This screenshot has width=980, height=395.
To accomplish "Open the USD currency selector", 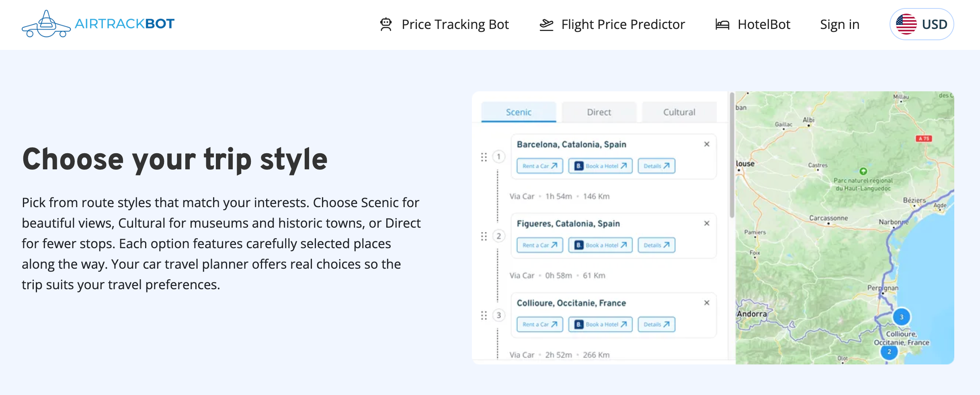I will click(921, 25).
